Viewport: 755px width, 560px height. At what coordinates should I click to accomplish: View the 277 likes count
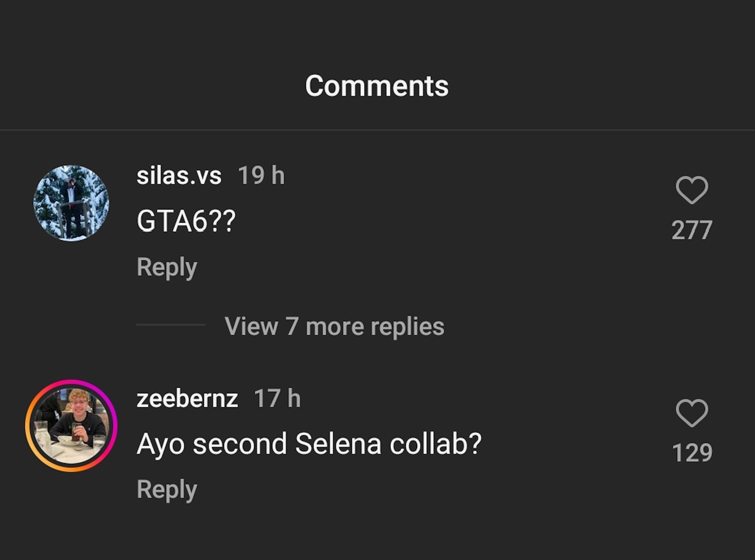pyautogui.click(x=692, y=230)
